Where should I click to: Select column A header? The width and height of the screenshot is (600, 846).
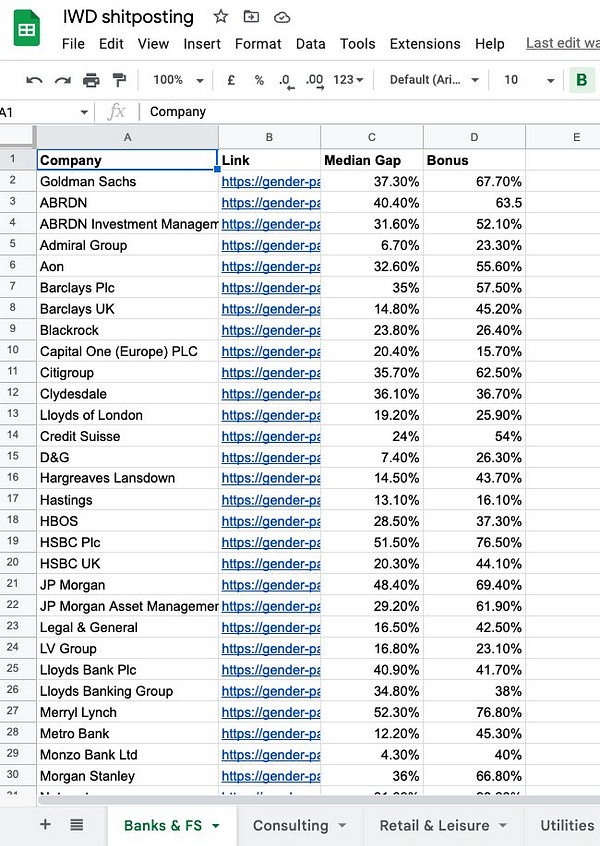(127, 137)
